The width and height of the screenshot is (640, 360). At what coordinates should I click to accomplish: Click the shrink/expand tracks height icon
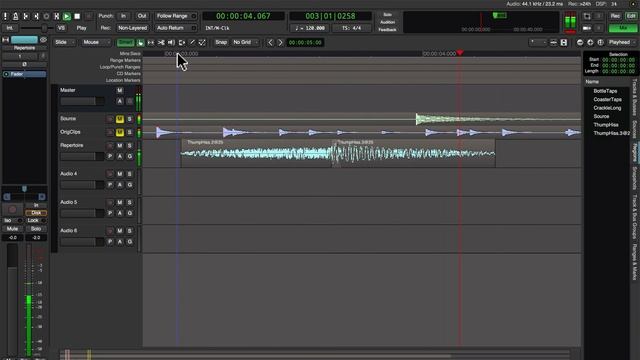click(553, 42)
